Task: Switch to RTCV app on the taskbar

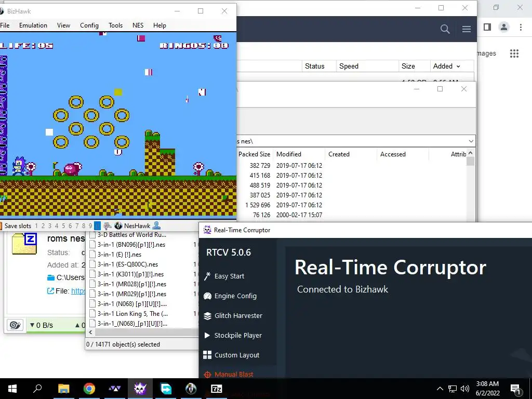Action: click(x=140, y=389)
